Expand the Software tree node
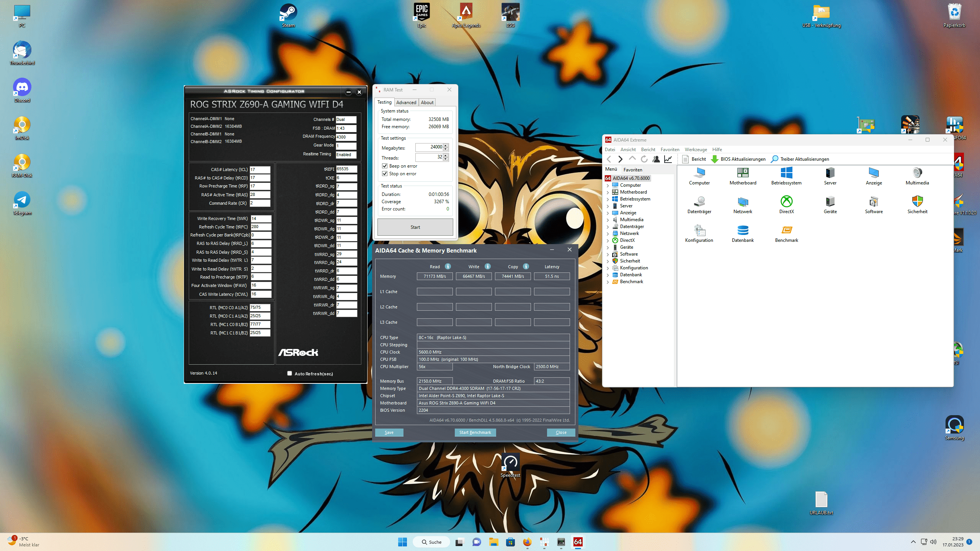The width and height of the screenshot is (980, 551). (x=608, y=254)
